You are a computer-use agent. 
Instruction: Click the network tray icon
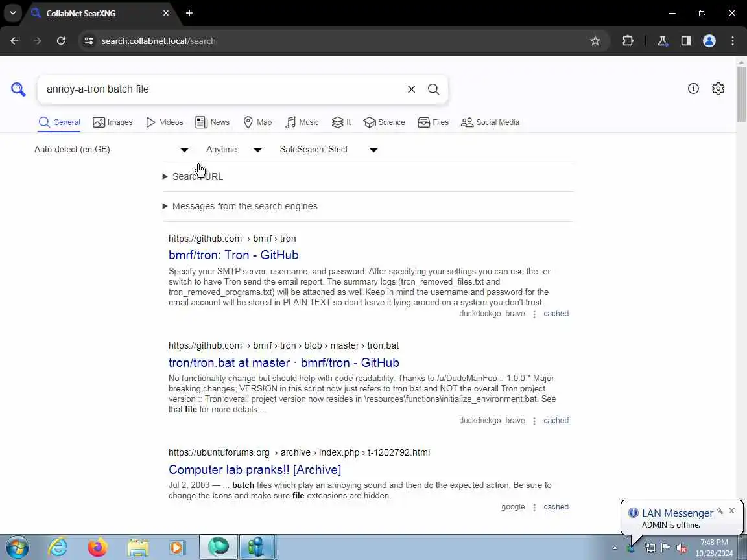(x=650, y=548)
